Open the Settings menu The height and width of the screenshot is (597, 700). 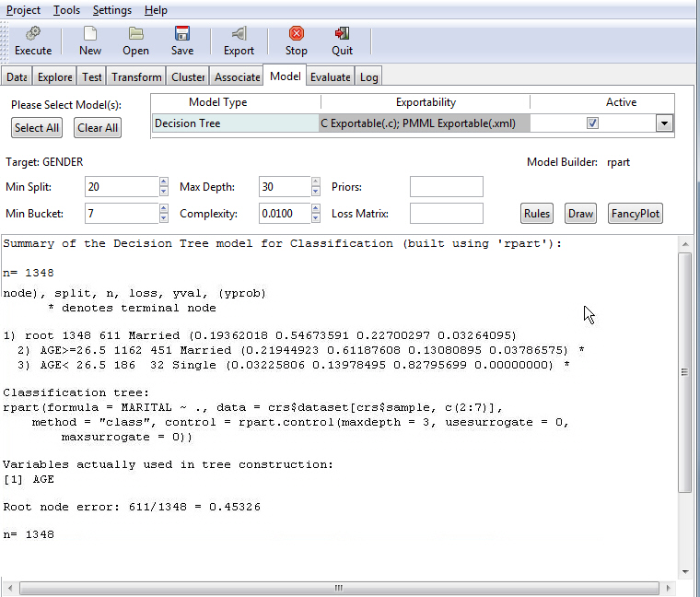pyautogui.click(x=112, y=10)
